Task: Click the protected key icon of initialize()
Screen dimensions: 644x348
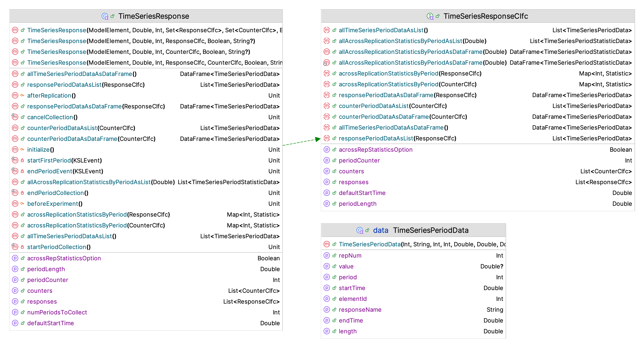Action: (x=23, y=149)
